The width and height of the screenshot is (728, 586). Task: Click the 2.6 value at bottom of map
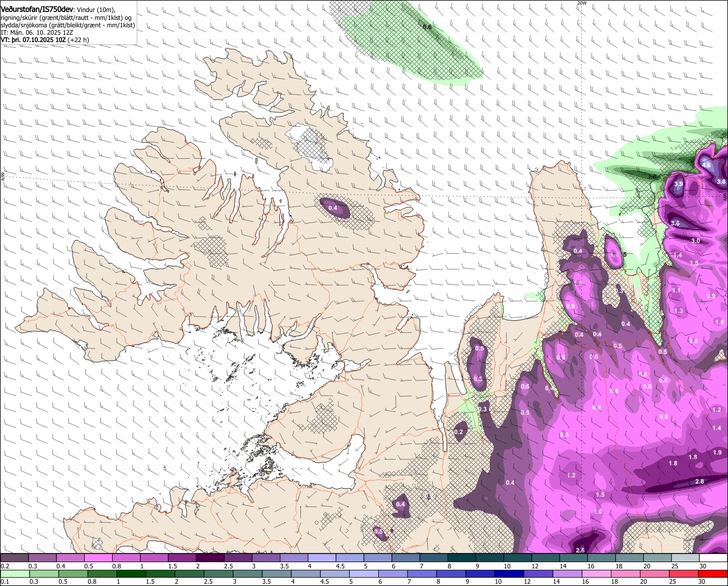[580, 550]
